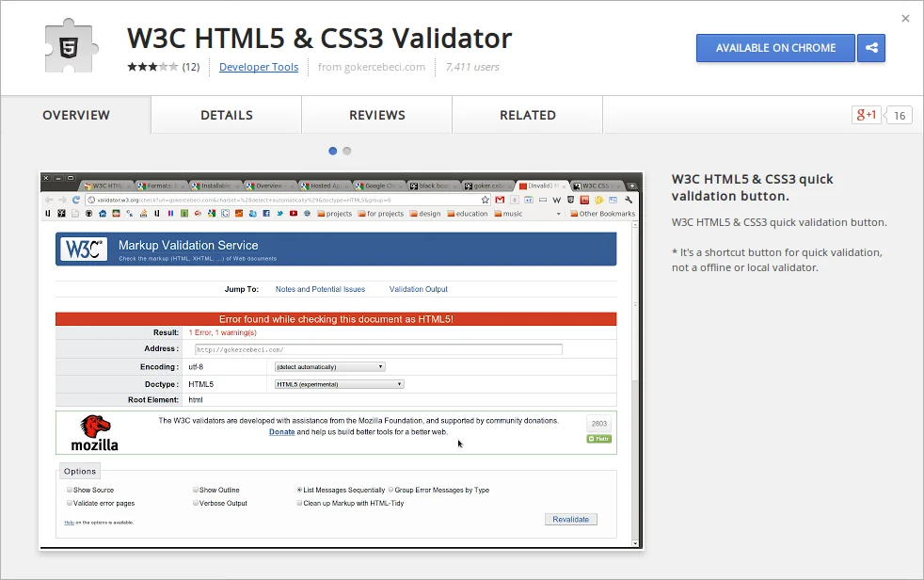Open the Developer Tools category link

coord(259,67)
